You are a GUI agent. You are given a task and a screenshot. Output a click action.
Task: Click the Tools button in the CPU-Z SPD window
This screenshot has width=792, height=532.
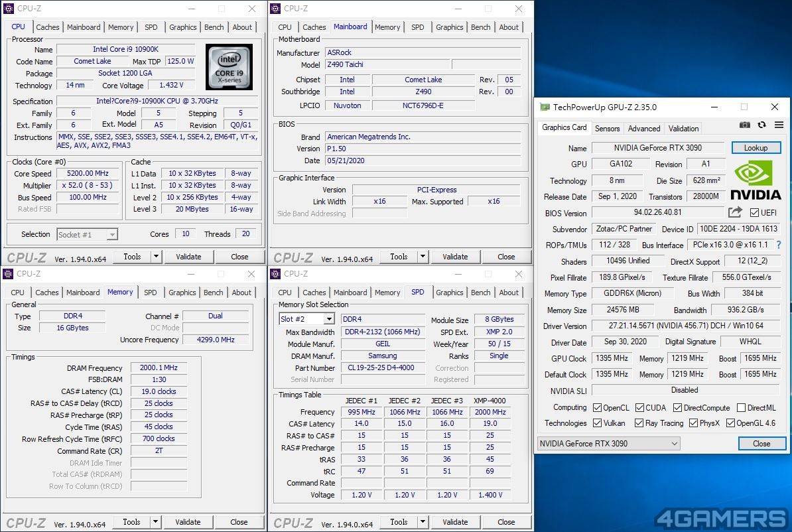(399, 522)
